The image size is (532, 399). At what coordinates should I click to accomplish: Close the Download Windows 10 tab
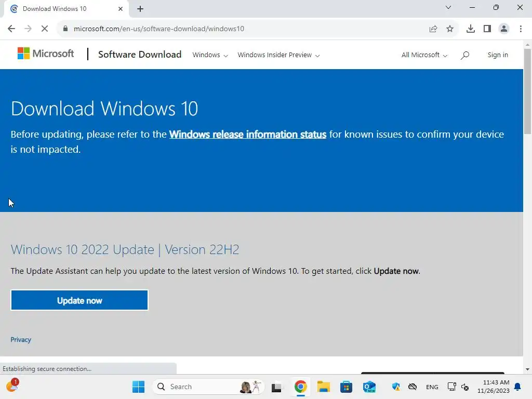[121, 9]
